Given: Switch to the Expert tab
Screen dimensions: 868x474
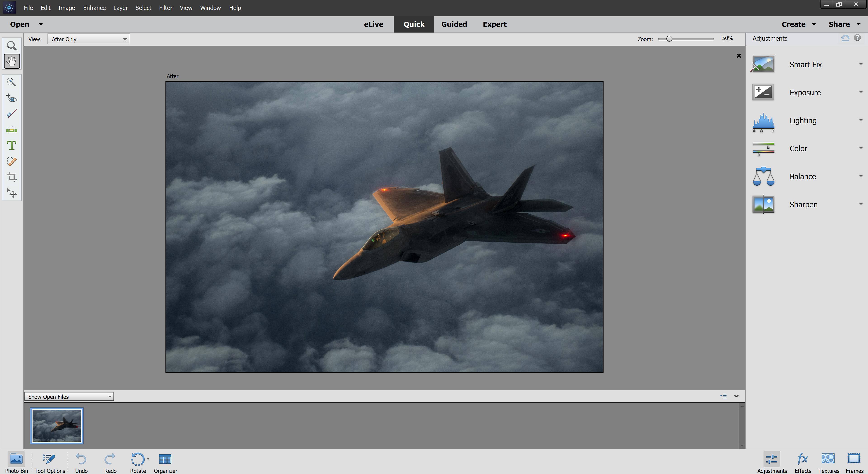Looking at the screenshot, I should 494,24.
